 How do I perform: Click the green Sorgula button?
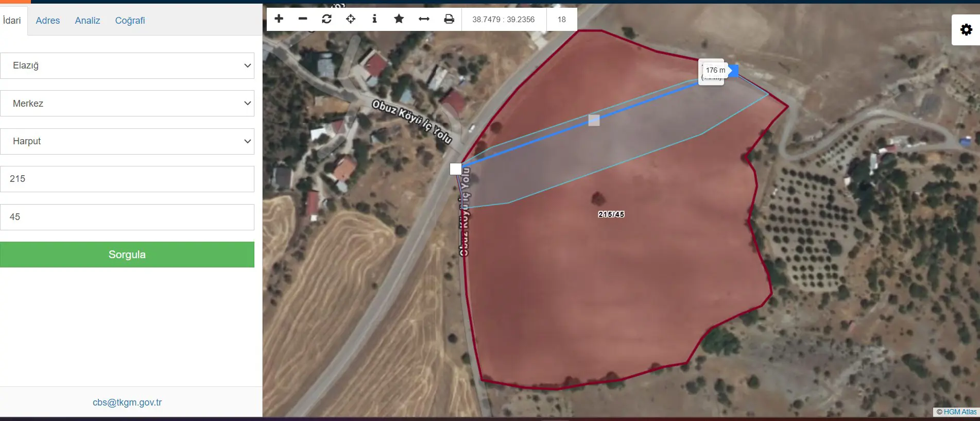tap(127, 255)
